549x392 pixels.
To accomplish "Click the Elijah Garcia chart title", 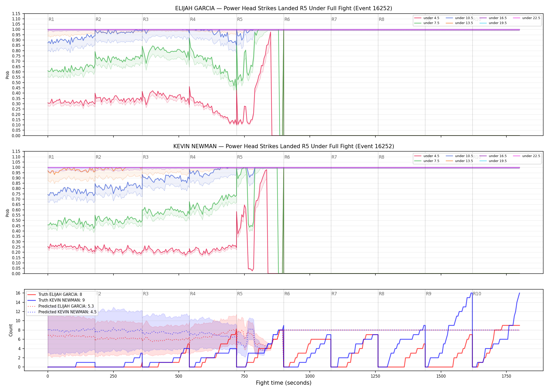I will (284, 8).
